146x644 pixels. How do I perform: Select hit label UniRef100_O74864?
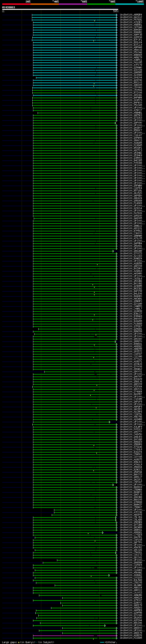pos(131,392)
